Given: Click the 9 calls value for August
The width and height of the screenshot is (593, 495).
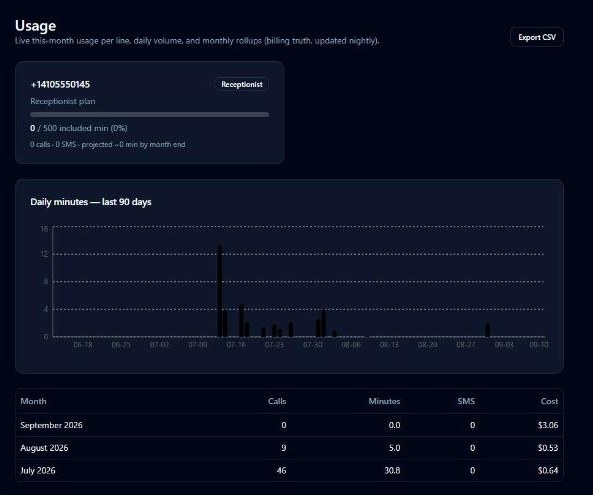Looking at the screenshot, I should coord(284,448).
